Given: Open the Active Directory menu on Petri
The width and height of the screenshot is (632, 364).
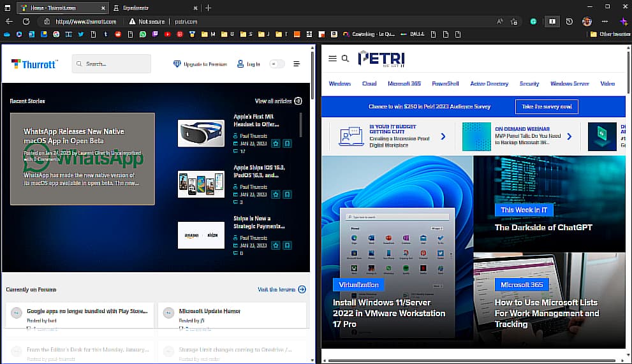Looking at the screenshot, I should coord(489,84).
